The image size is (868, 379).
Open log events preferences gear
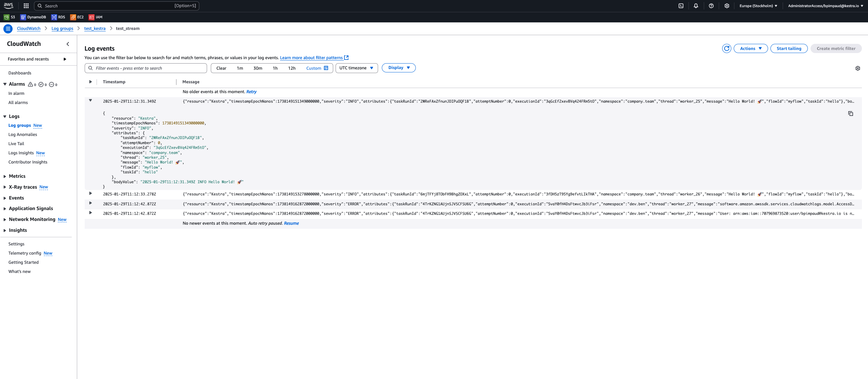pos(858,68)
